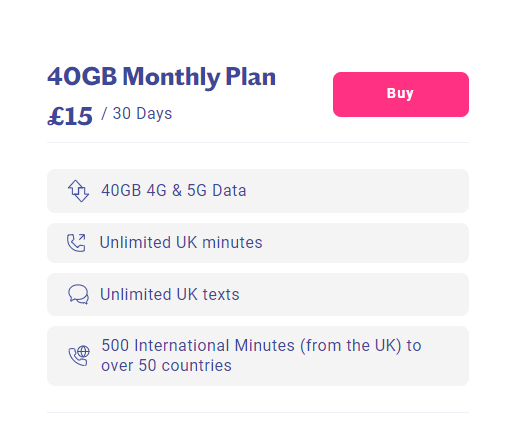Click the / 30 Days duration label
Screen dimensions: 512x430
tap(137, 113)
